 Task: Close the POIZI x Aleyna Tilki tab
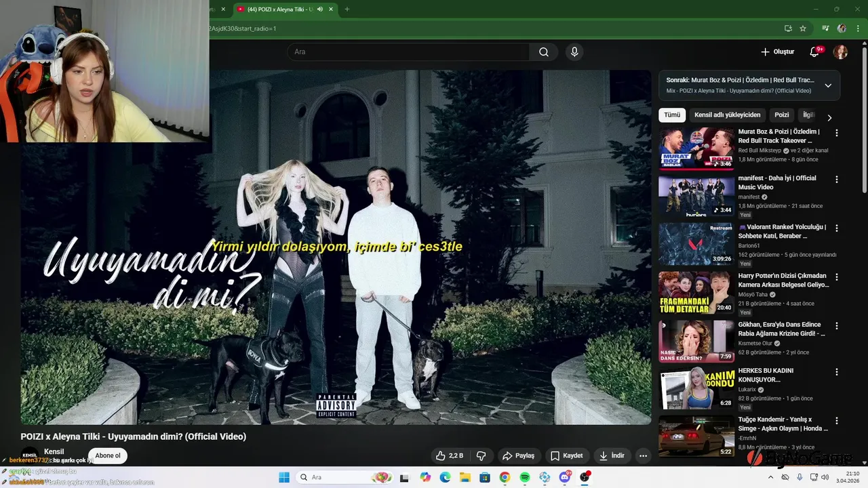tap(331, 9)
